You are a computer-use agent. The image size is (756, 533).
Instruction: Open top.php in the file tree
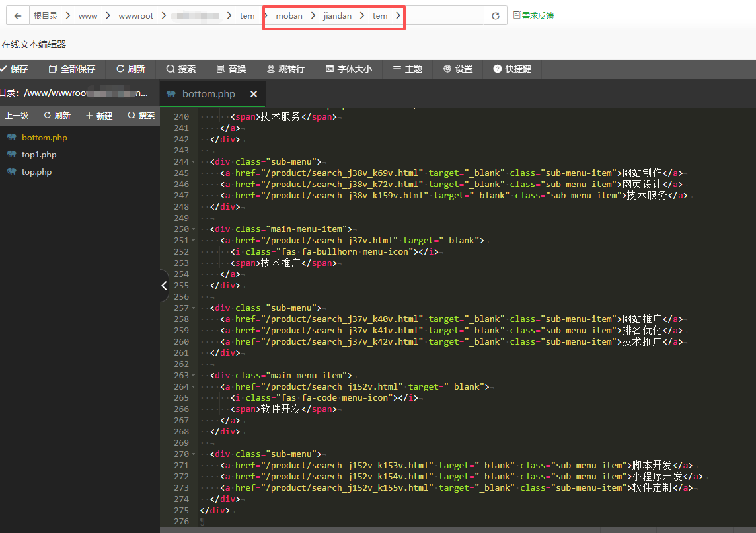36,172
